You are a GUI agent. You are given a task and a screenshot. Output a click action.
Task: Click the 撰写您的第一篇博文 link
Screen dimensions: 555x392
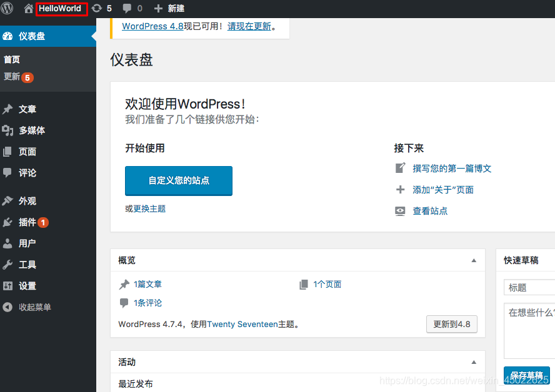click(452, 169)
